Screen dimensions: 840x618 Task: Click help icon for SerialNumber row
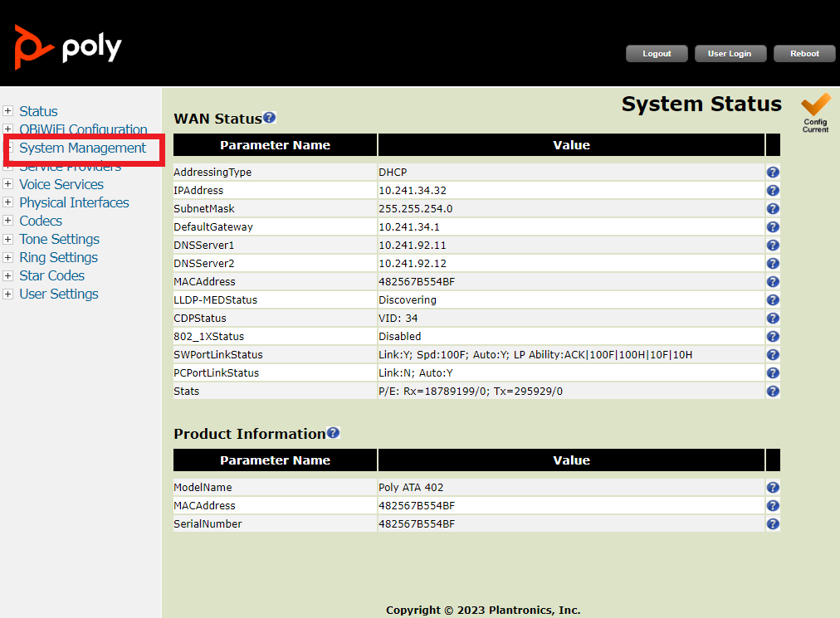tap(773, 523)
